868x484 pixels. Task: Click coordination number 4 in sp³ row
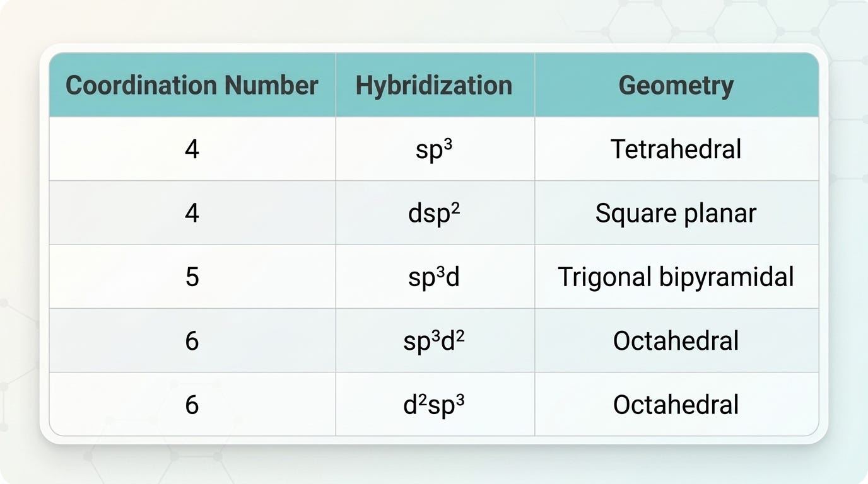tap(192, 150)
